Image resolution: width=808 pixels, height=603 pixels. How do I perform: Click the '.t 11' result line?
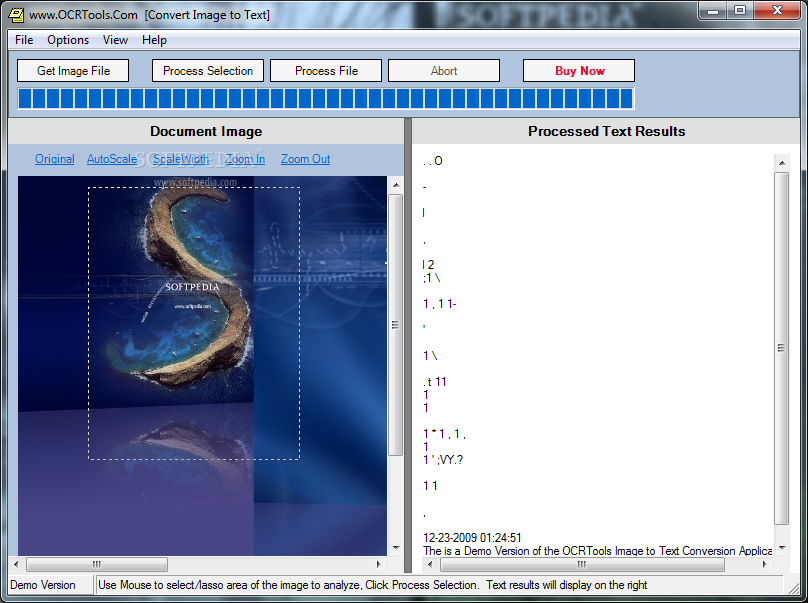[434, 382]
